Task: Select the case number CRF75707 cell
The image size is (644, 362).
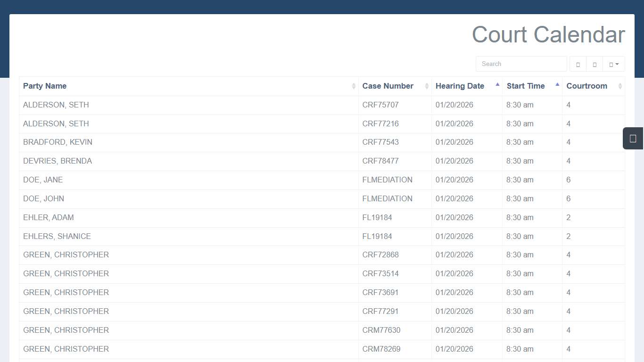Action: click(x=380, y=105)
